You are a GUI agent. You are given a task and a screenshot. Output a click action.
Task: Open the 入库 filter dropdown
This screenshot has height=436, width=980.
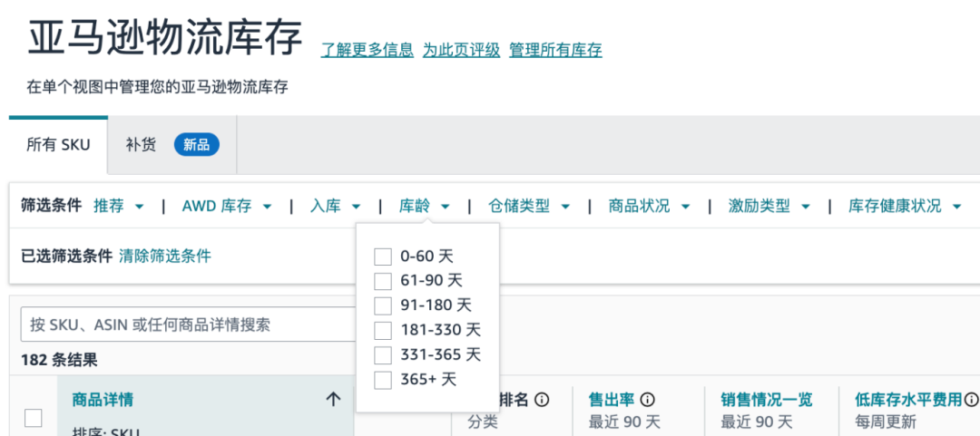coord(336,206)
